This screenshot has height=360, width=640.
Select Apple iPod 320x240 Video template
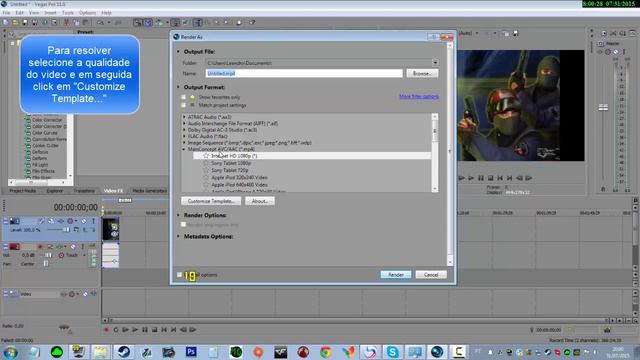pos(239,178)
